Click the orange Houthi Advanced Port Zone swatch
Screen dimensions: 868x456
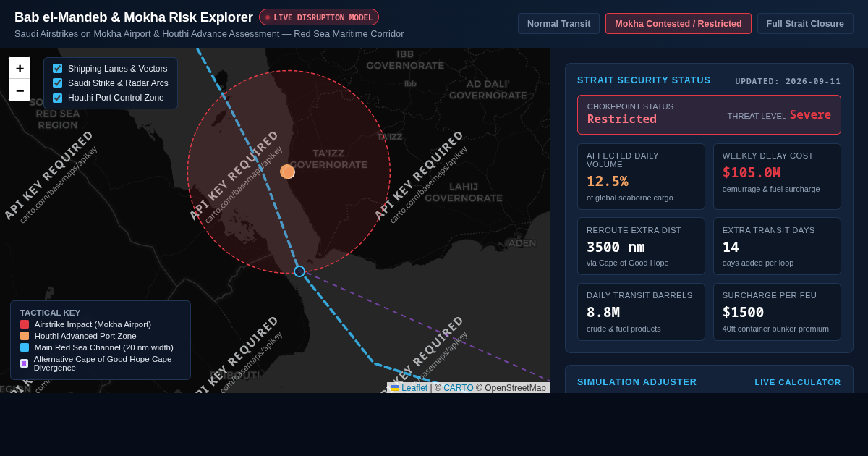point(25,336)
